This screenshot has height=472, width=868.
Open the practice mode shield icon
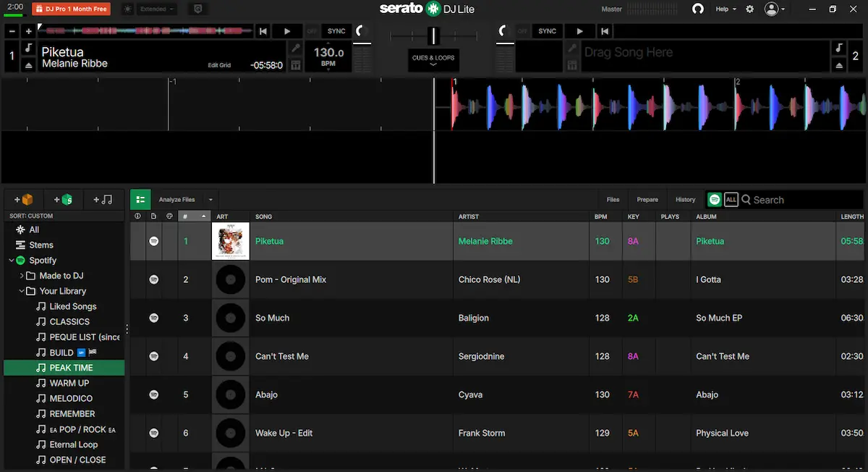[x=198, y=9]
